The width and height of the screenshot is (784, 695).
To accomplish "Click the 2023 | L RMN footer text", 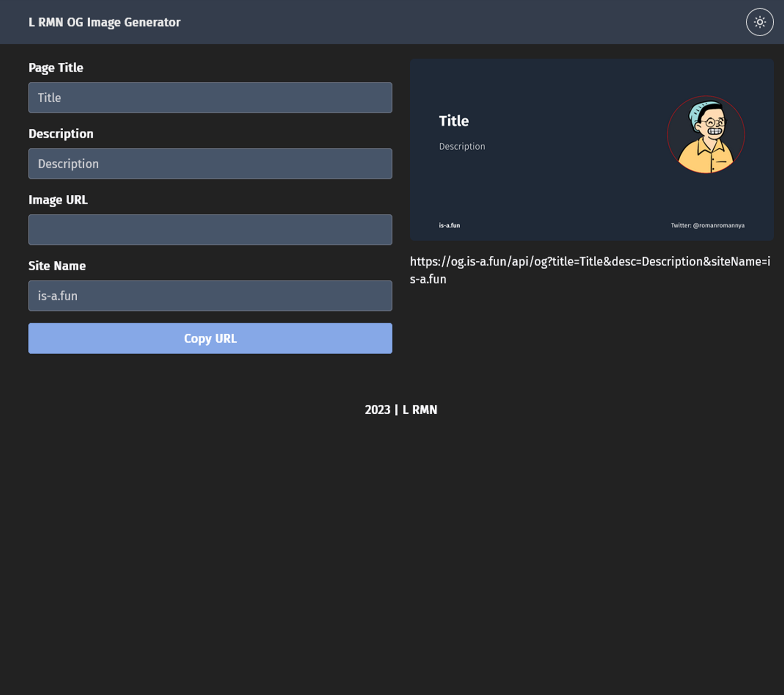I will click(401, 410).
